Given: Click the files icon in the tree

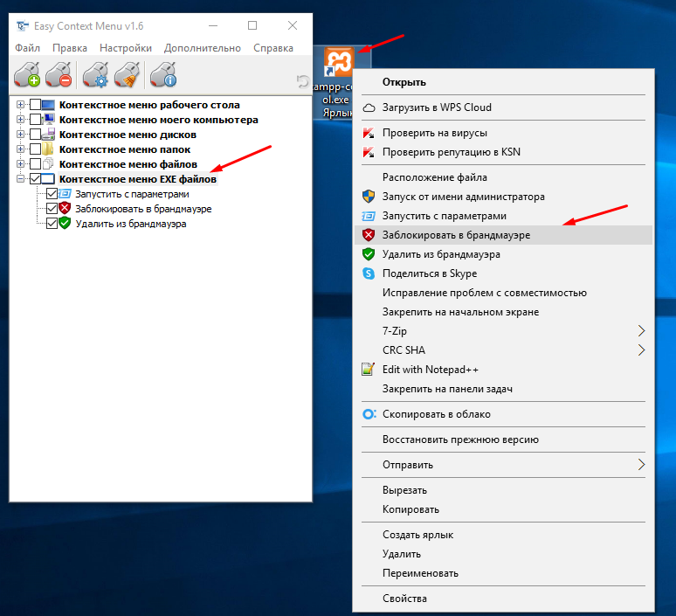Looking at the screenshot, I should click(x=48, y=164).
